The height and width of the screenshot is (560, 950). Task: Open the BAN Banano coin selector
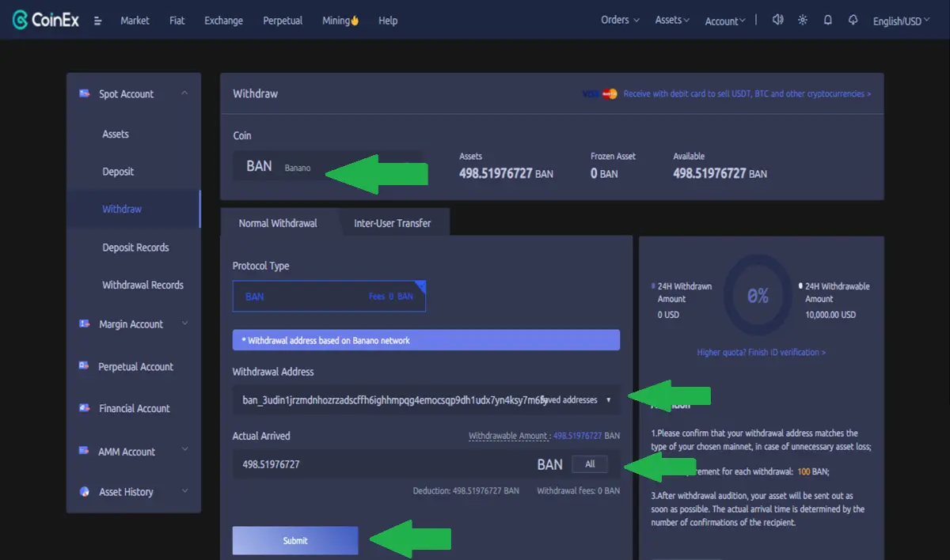pyautogui.click(x=327, y=166)
